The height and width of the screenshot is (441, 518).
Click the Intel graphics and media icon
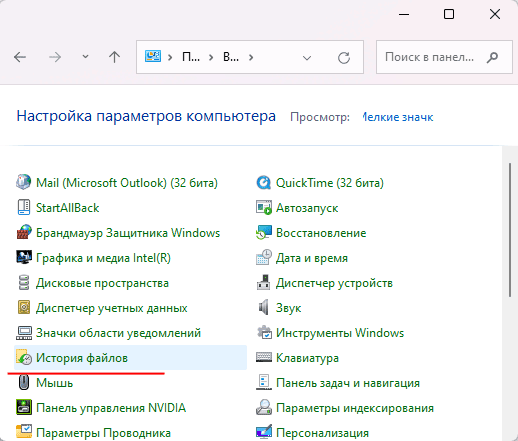pyautogui.click(x=24, y=257)
